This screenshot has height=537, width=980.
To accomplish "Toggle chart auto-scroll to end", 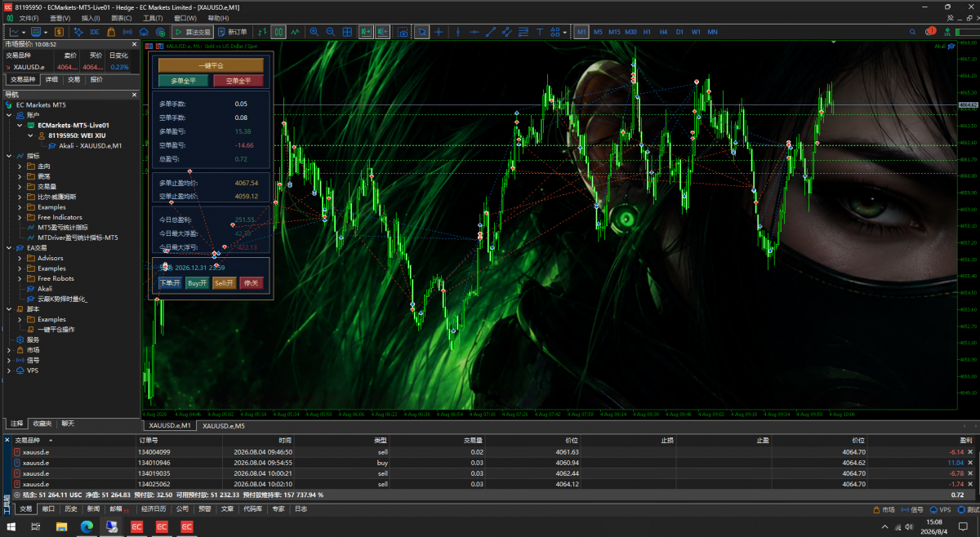I will [x=365, y=32].
